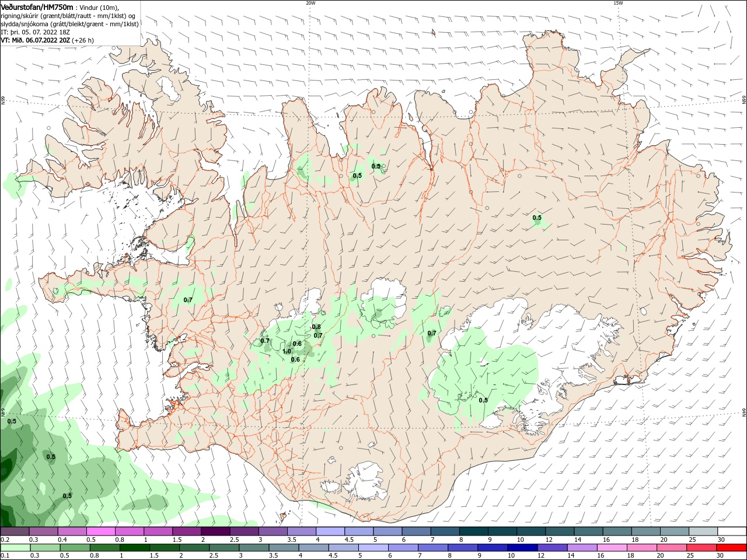Click the 0.8 precipitation value on the map
The image size is (747, 560).
[x=316, y=327]
